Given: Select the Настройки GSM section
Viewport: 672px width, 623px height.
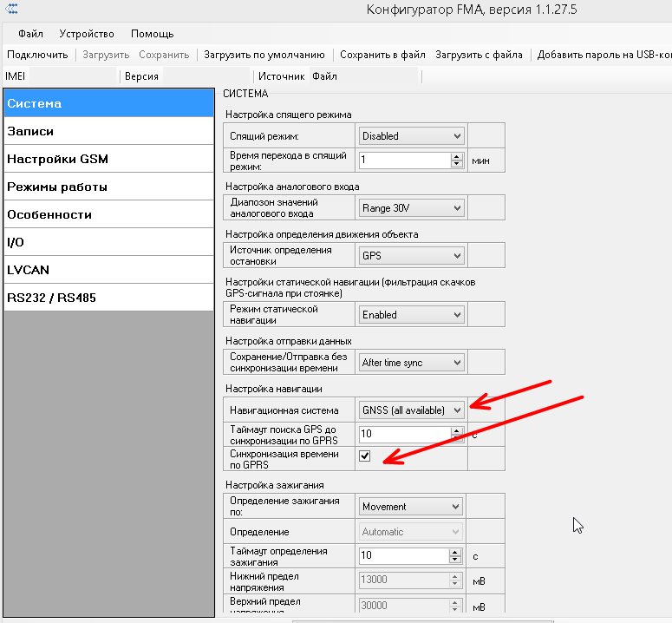Looking at the screenshot, I should [108, 159].
